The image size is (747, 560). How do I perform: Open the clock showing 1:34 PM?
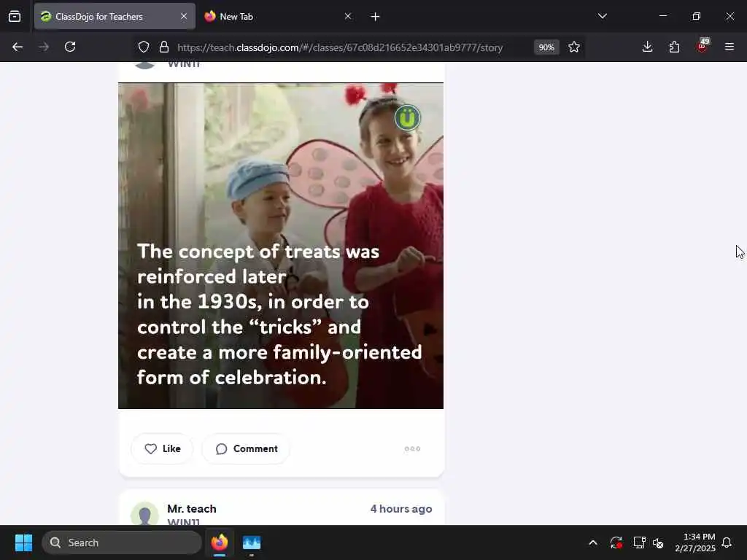point(695,542)
